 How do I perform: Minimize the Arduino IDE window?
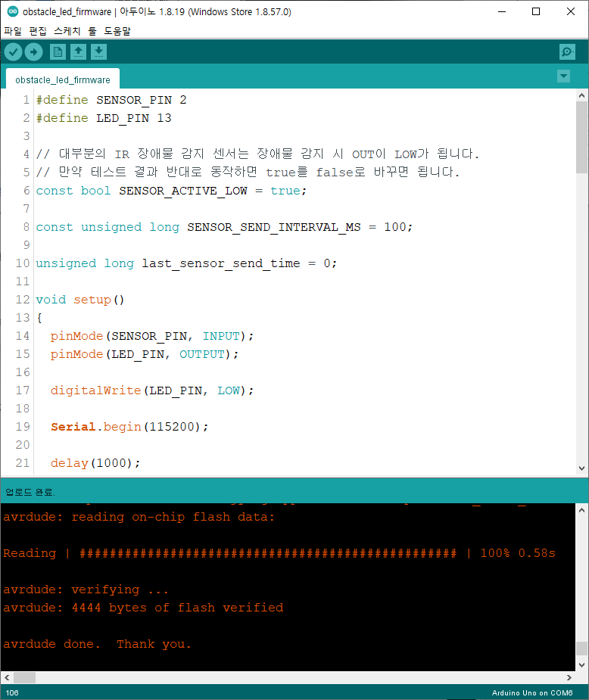[x=502, y=11]
